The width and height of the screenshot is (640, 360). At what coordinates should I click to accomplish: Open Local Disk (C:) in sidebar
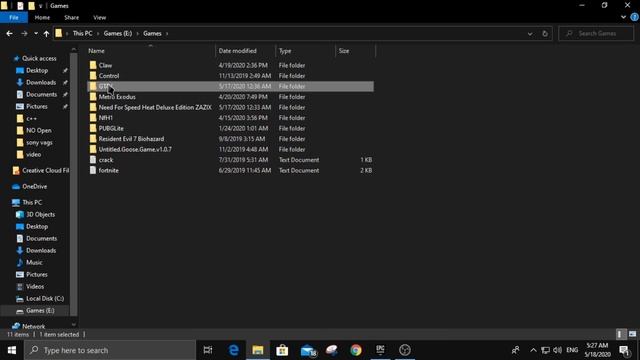44,299
